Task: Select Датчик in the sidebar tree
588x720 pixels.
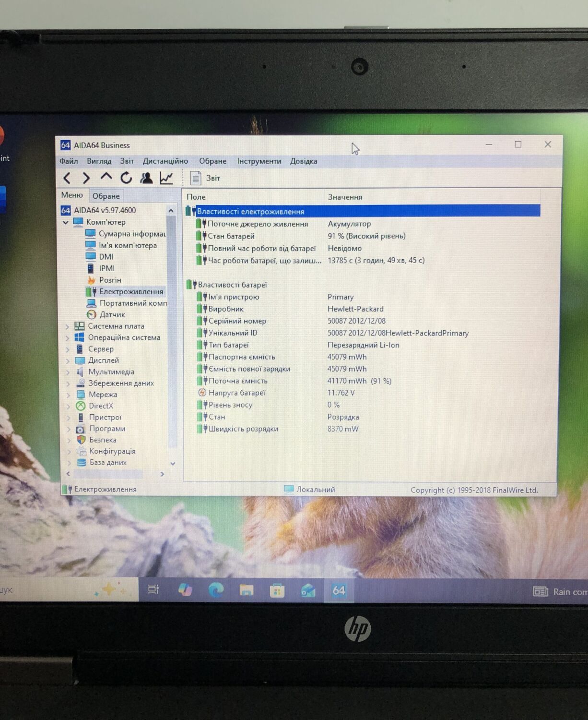Action: (x=112, y=315)
